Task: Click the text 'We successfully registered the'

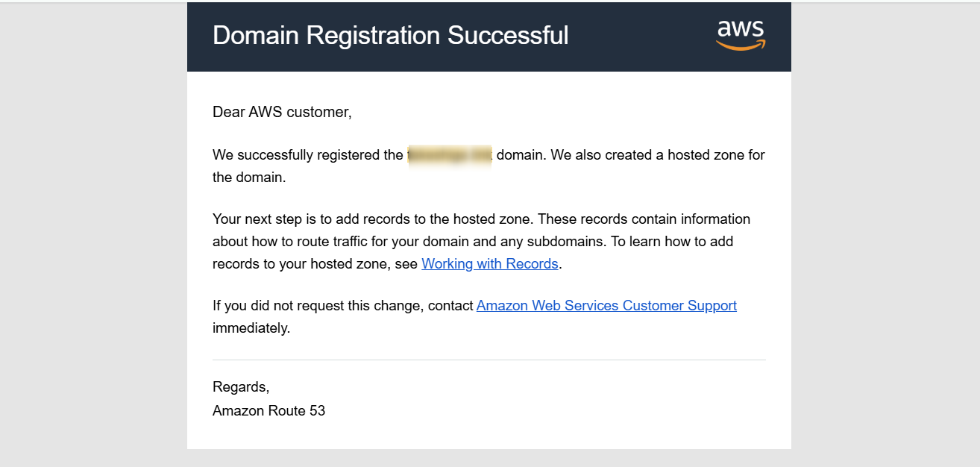Action: coord(307,155)
